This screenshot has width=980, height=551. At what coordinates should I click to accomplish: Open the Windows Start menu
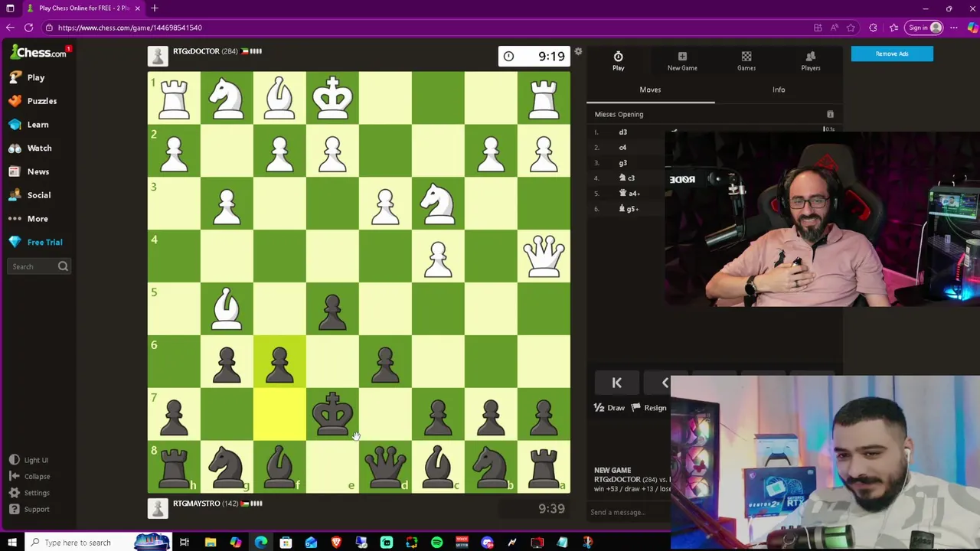[x=11, y=543]
